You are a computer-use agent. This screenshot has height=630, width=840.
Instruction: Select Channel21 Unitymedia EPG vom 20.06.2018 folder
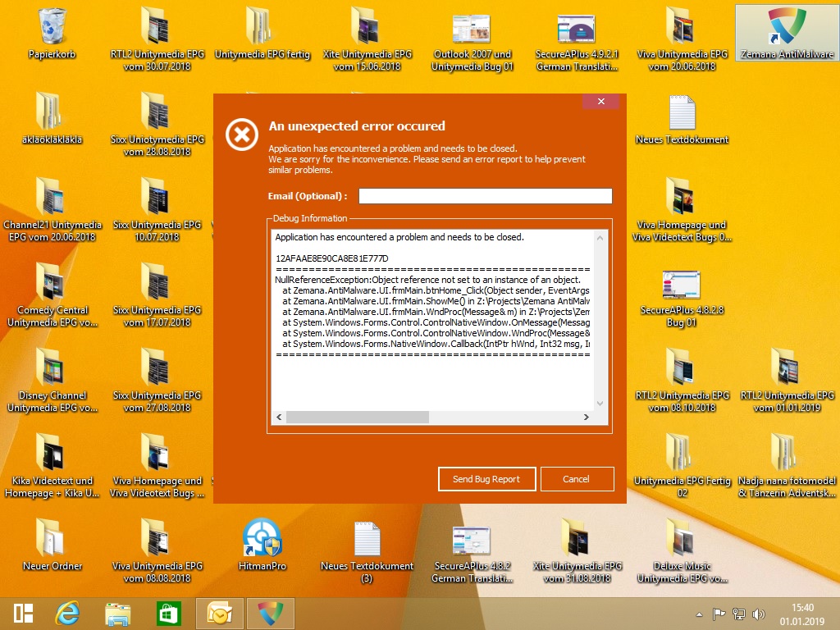click(x=52, y=209)
